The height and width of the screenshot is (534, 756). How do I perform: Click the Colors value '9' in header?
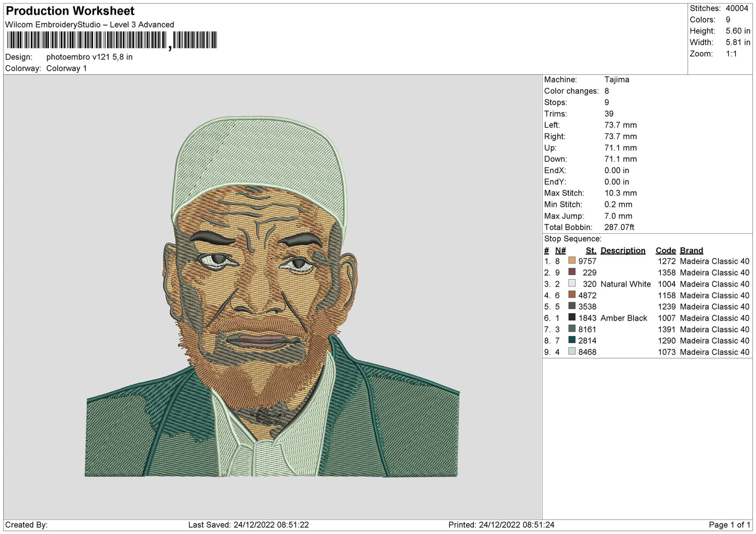click(x=728, y=20)
